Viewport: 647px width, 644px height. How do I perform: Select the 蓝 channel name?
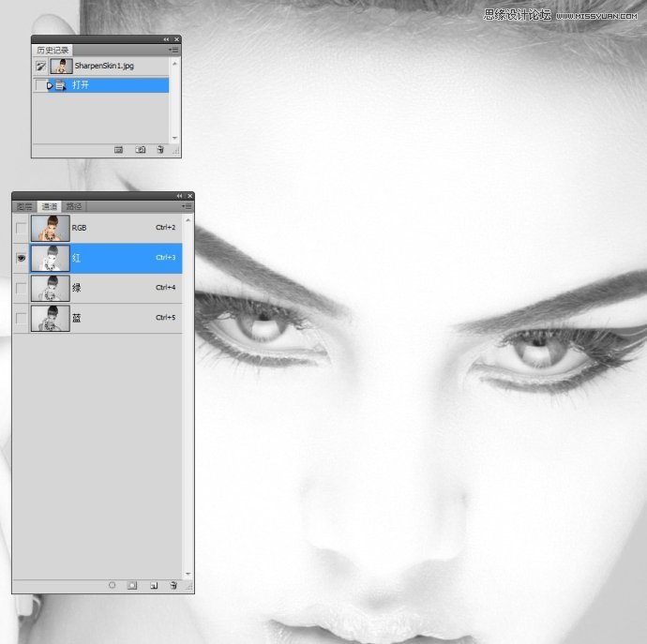tap(76, 318)
